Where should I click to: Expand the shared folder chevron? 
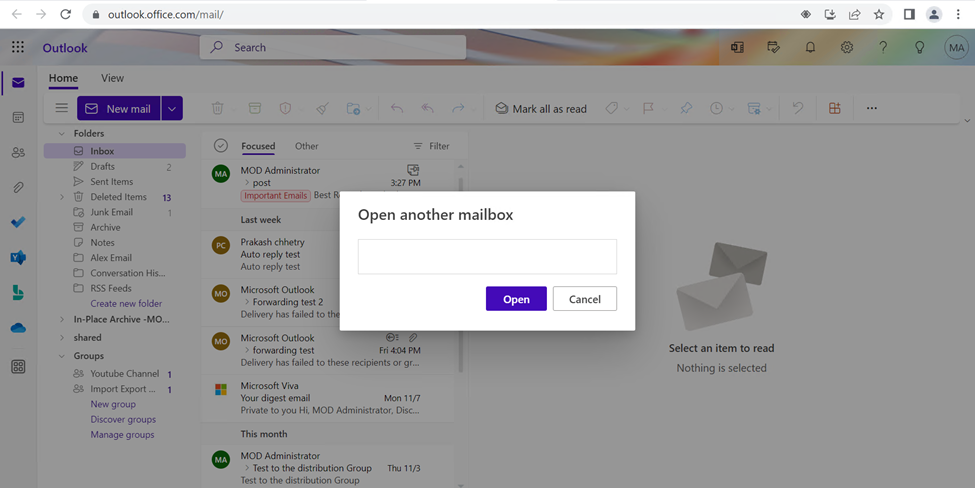62,338
